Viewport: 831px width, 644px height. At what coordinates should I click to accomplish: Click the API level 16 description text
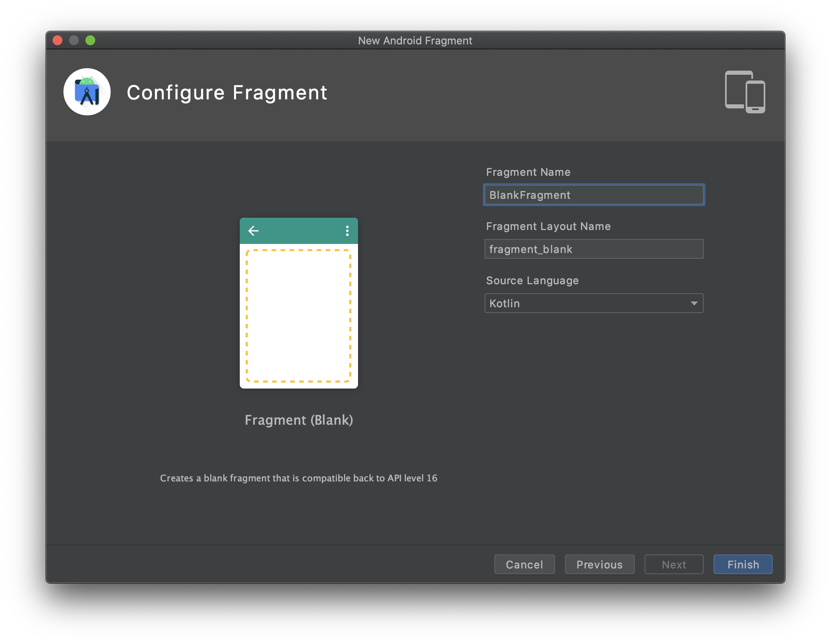click(298, 478)
